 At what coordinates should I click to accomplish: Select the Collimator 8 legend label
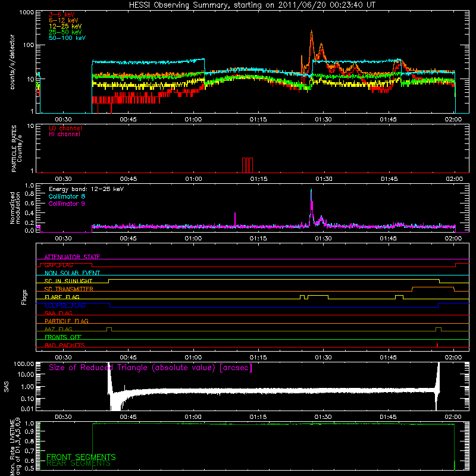tap(67, 196)
